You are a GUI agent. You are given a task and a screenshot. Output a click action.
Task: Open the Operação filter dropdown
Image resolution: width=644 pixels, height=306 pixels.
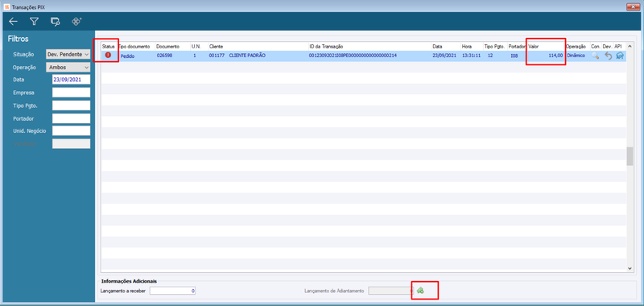tap(68, 68)
